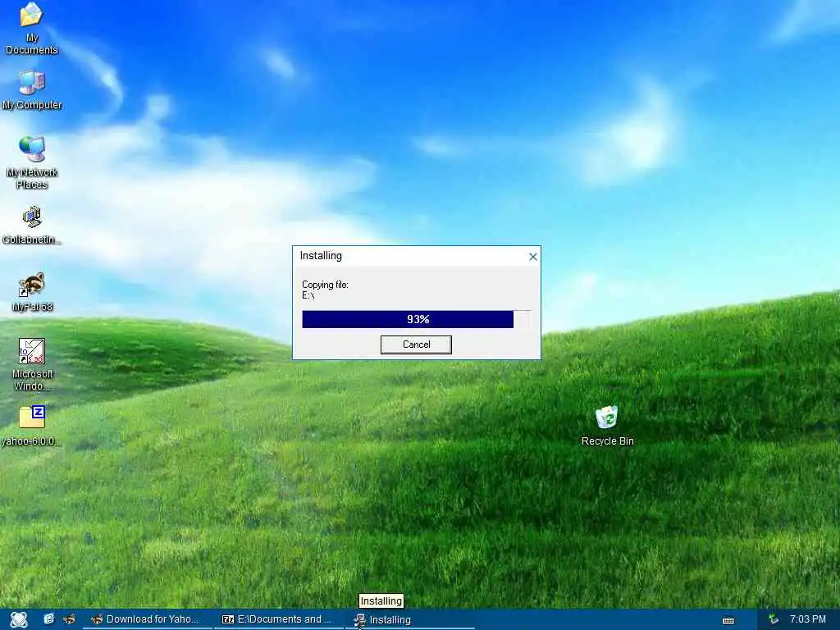Click the network tray icon

(x=773, y=619)
